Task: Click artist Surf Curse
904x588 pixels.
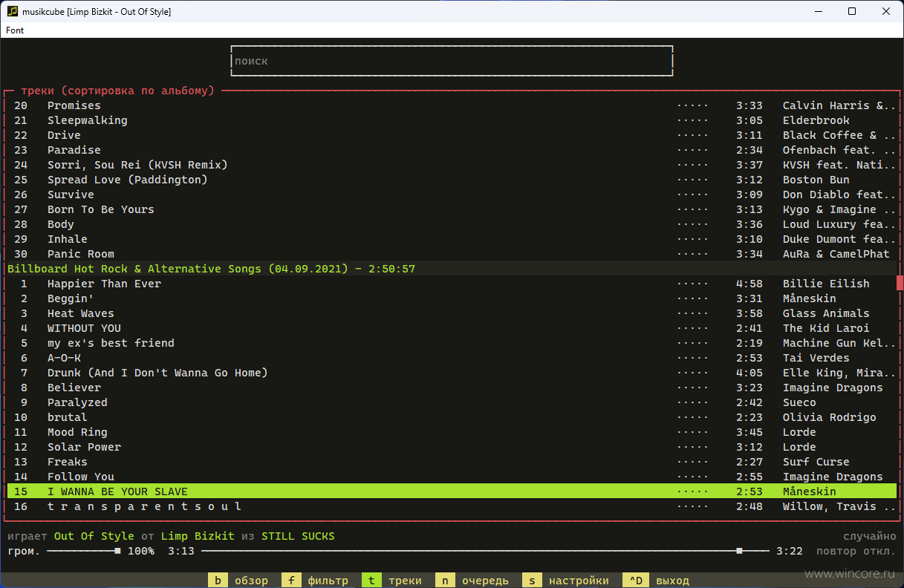Action: (816, 462)
